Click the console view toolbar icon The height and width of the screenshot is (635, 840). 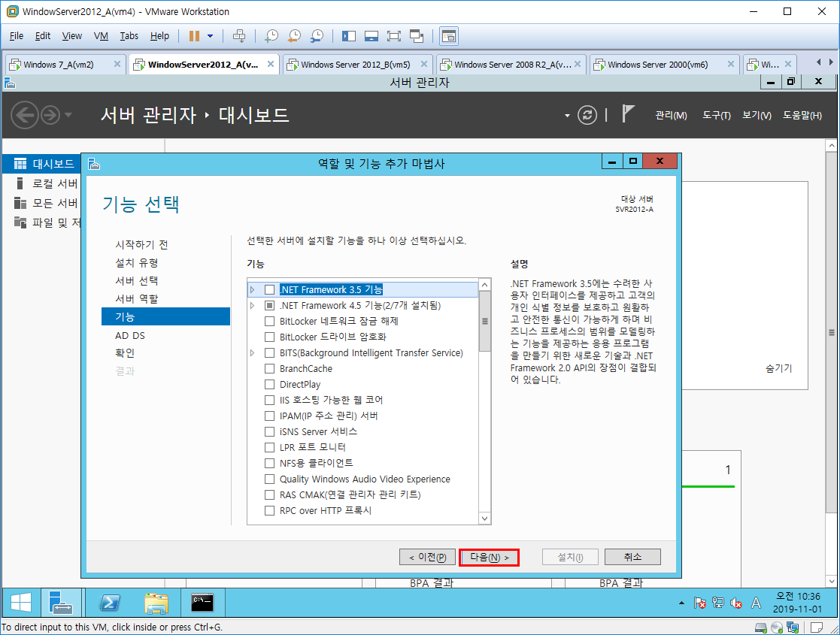coord(449,36)
